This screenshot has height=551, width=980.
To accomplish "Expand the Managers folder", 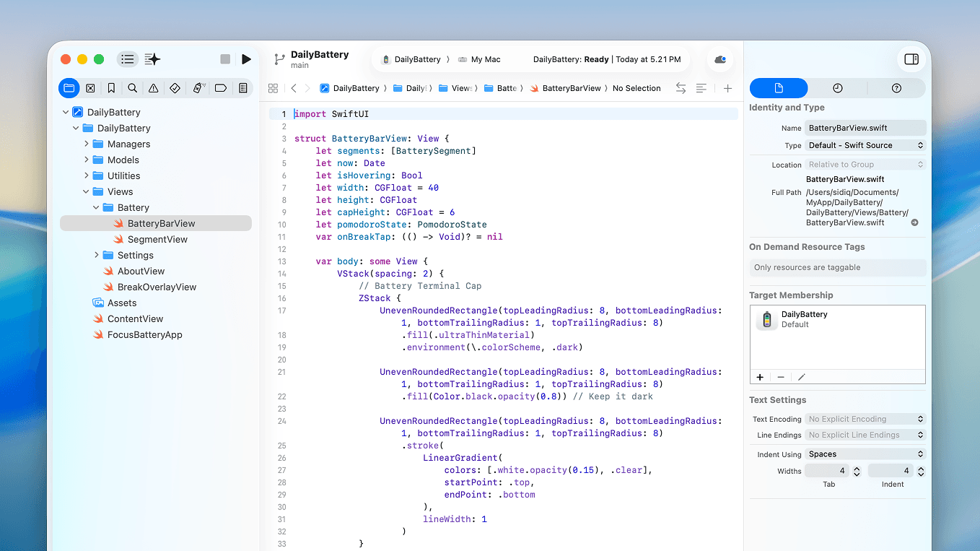I will [x=87, y=144].
